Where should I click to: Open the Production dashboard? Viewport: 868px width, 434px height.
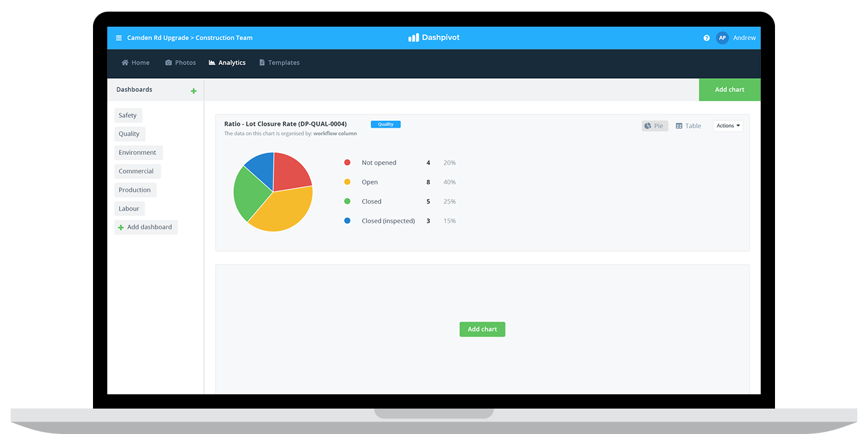pyautogui.click(x=135, y=190)
